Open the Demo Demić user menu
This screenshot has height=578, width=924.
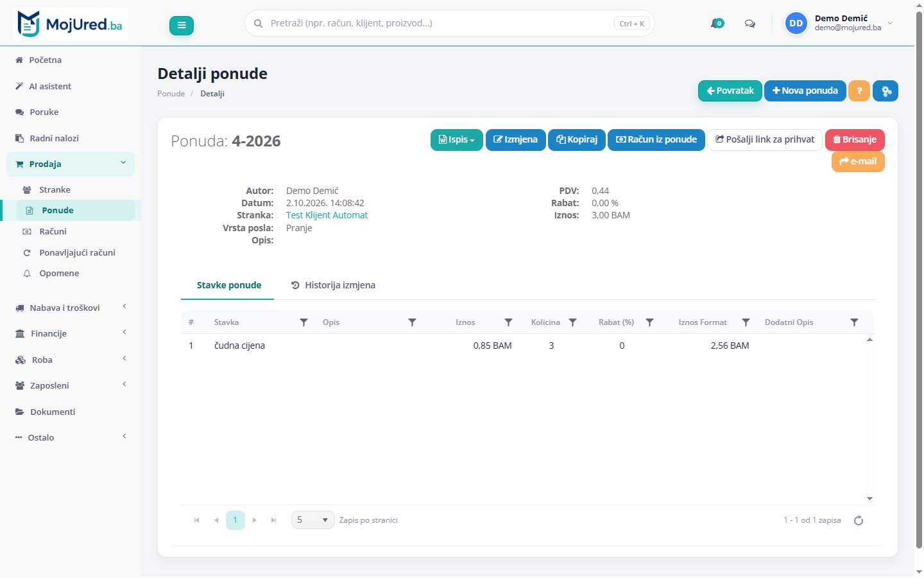click(x=839, y=23)
